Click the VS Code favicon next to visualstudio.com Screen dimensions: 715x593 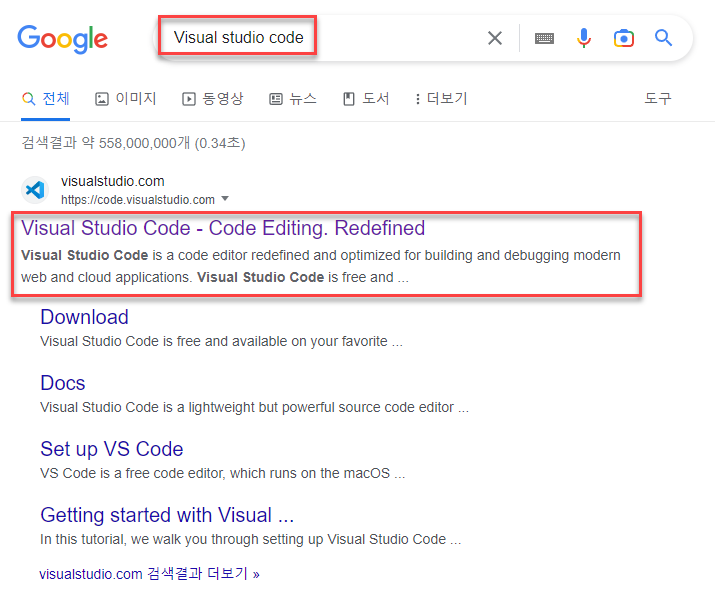(x=35, y=190)
